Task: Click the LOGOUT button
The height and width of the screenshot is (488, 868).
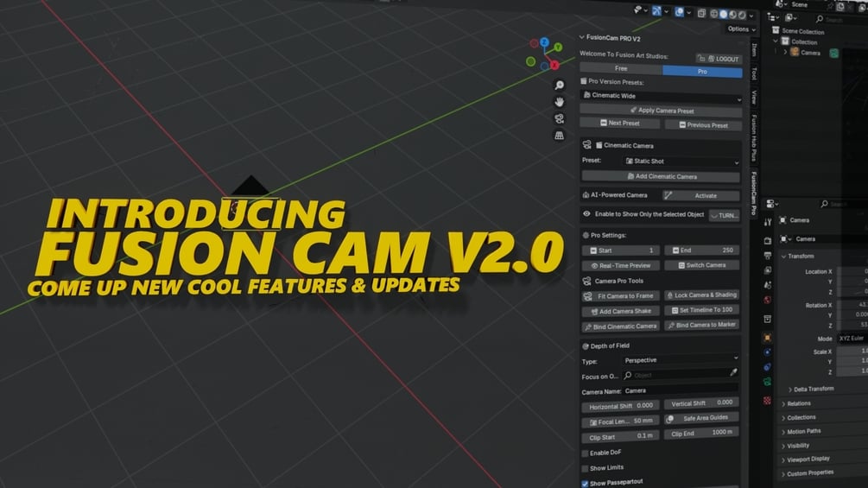Action: [x=719, y=59]
